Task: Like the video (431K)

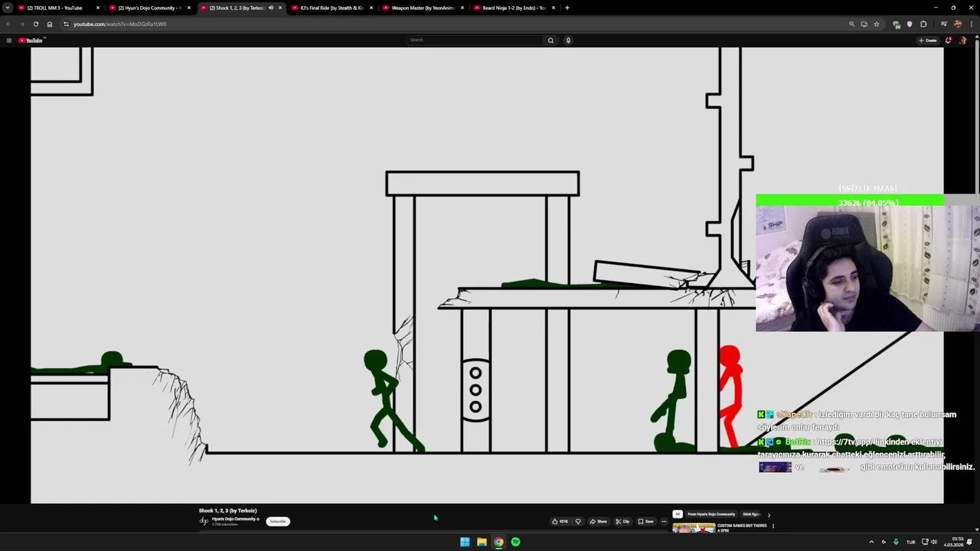Action: (560, 521)
